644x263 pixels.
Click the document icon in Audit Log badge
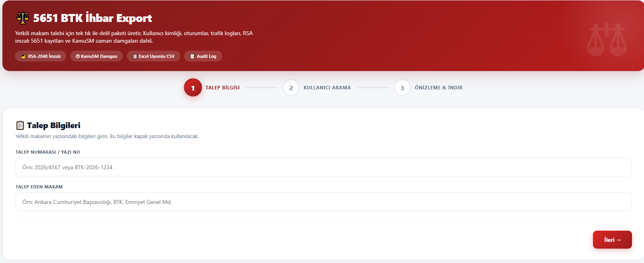[193, 56]
